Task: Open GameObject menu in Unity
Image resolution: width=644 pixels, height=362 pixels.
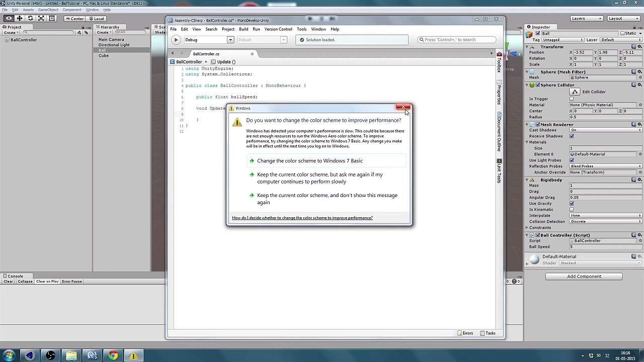Action: (x=48, y=10)
